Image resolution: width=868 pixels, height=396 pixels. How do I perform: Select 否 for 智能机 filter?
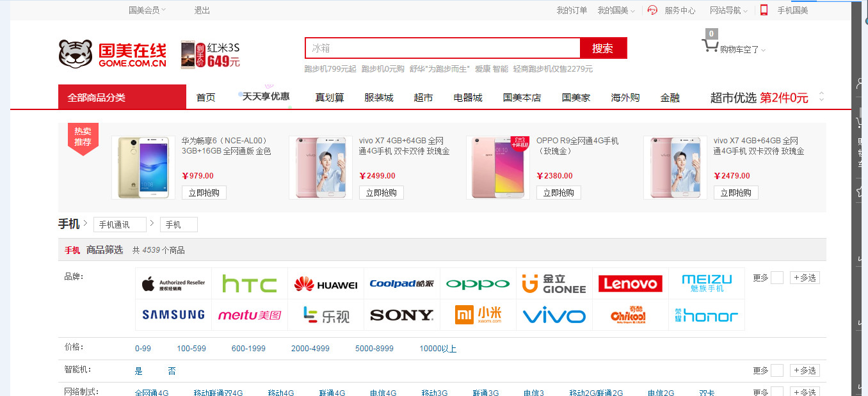(x=172, y=371)
